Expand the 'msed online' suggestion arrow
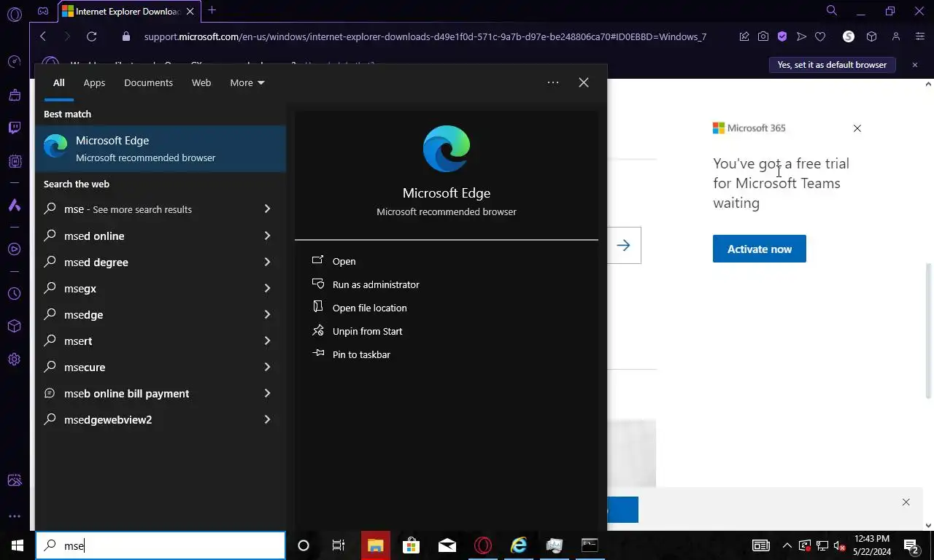 (267, 236)
